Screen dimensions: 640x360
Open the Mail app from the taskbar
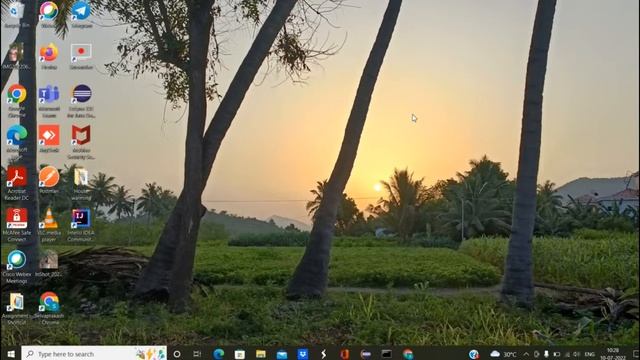coord(282,354)
